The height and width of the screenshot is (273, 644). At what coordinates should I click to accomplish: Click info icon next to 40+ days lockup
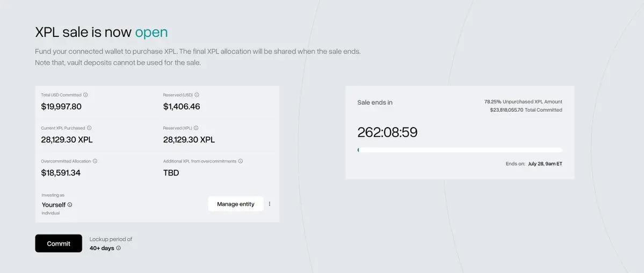(x=118, y=248)
